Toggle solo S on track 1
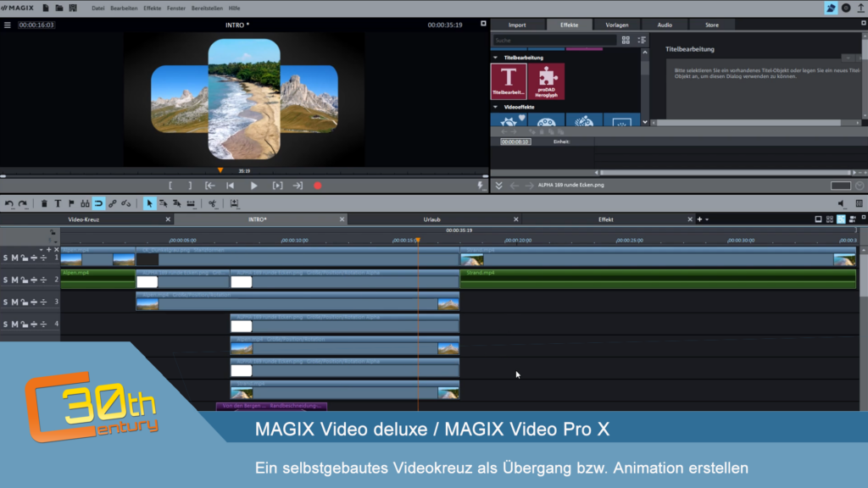Image resolution: width=868 pixels, height=488 pixels. pyautogui.click(x=6, y=258)
